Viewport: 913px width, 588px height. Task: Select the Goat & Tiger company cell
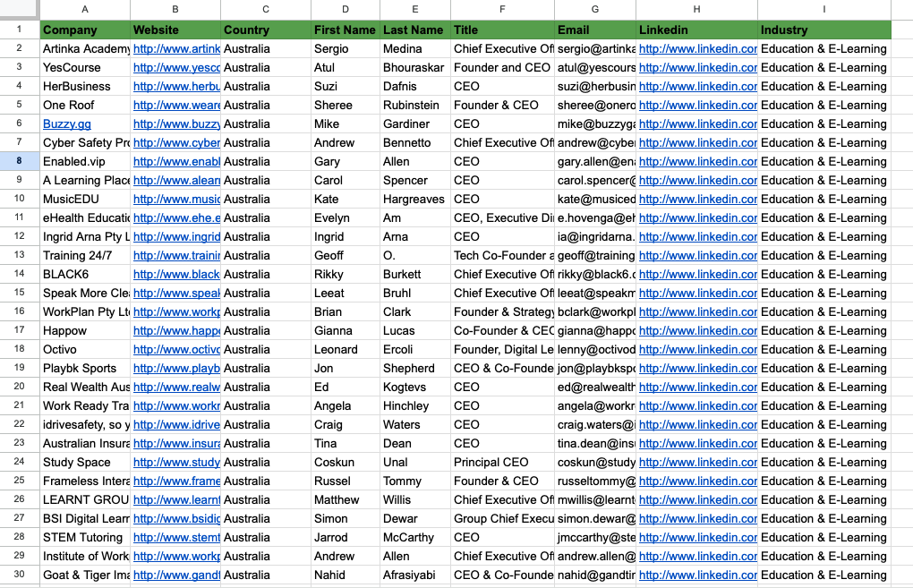point(85,575)
